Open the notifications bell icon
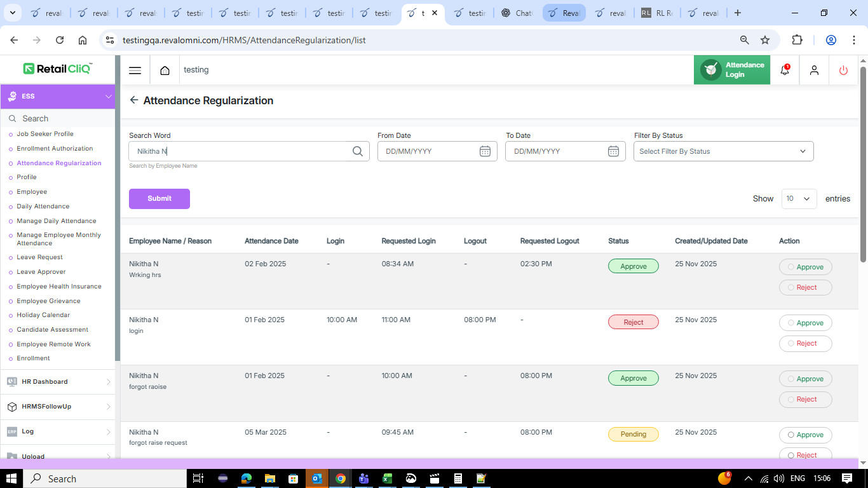Image resolution: width=868 pixels, height=488 pixels. [x=785, y=70]
